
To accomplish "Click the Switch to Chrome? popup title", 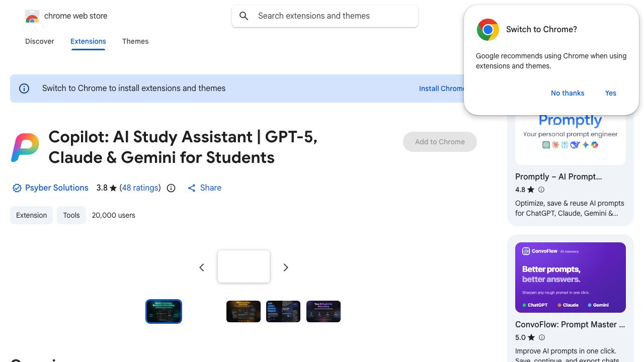I will 541,29.
